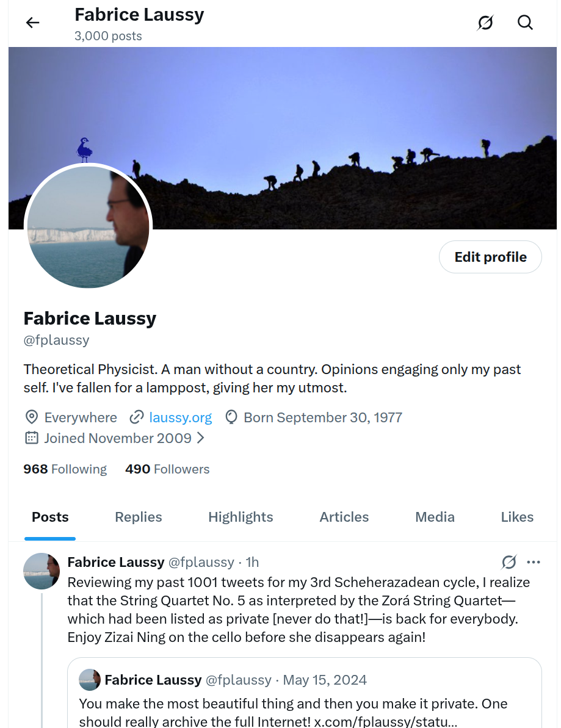Click Grok icon on latest post
The height and width of the screenshot is (728, 561).
[x=509, y=562]
